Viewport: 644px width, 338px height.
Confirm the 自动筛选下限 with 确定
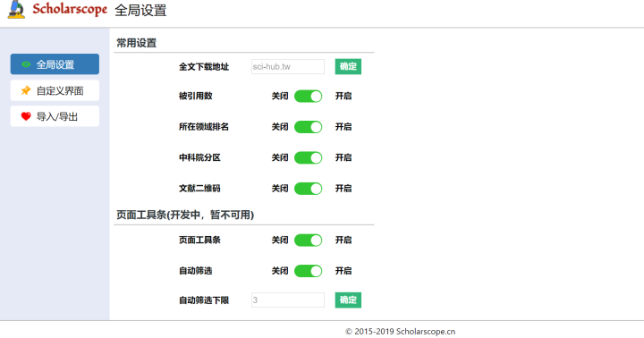[x=348, y=300]
